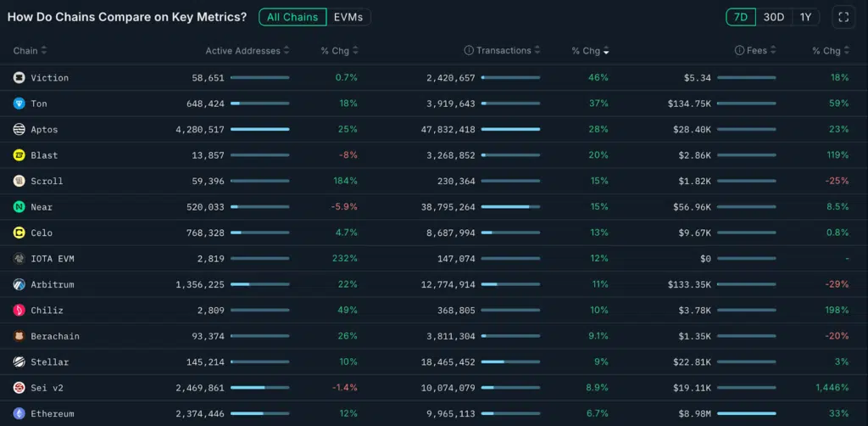
Task: Sort by Active Addresses column
Action: (x=287, y=51)
